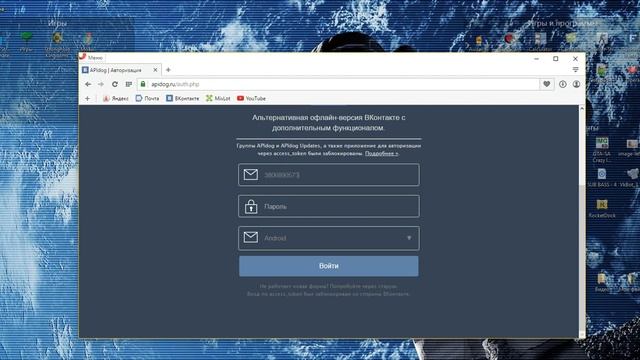Screen dimensions: 640x360
Task: Select the APIdog | Авторизация tab
Action: [120, 70]
